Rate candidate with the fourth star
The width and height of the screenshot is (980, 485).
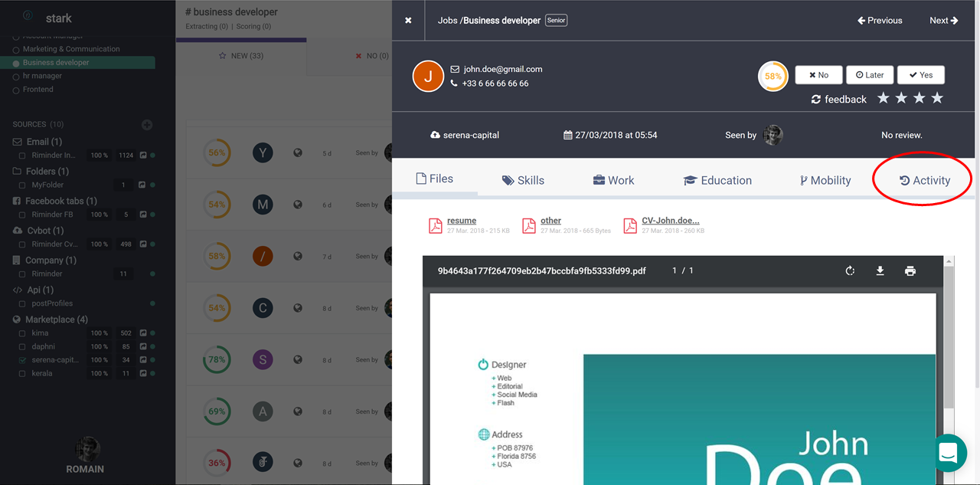[937, 98]
